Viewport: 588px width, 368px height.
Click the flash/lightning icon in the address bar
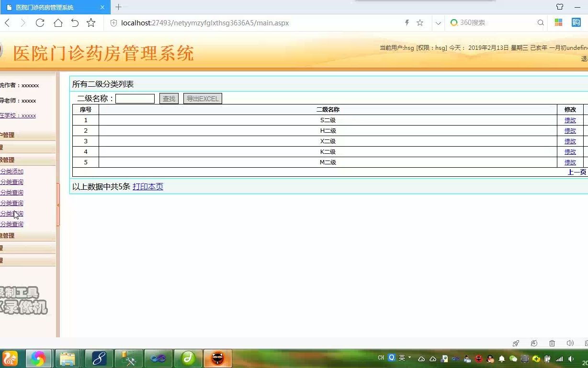coord(407,23)
